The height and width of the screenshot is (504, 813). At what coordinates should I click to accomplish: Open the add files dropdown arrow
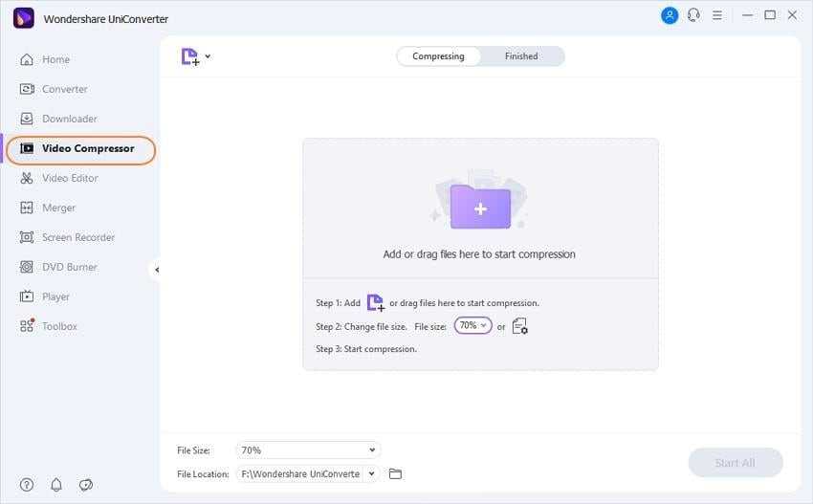pos(208,56)
